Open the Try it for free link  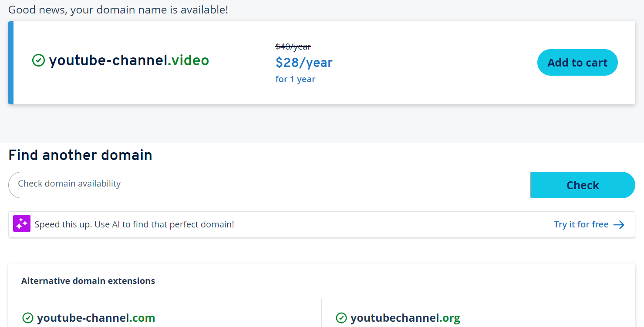pyautogui.click(x=581, y=224)
